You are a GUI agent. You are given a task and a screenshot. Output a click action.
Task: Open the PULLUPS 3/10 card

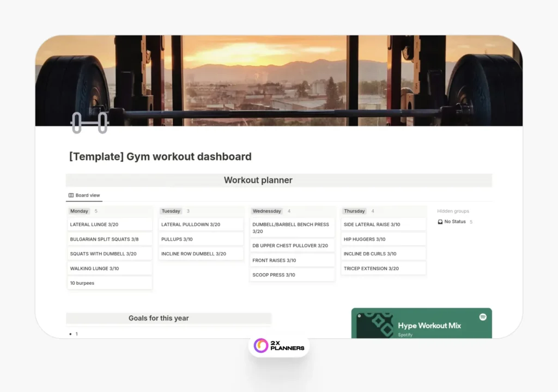pyautogui.click(x=201, y=239)
